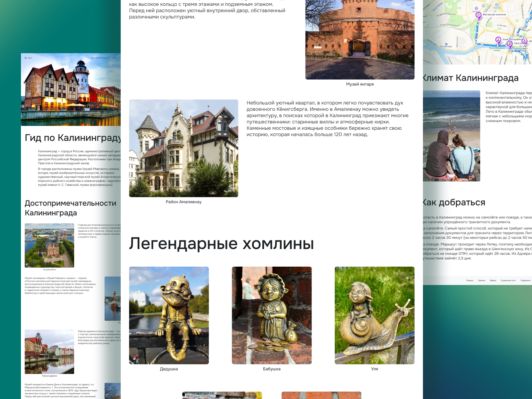Click the Амалиенау quarter description paragraph
The image size is (532, 399).
tap(328, 119)
